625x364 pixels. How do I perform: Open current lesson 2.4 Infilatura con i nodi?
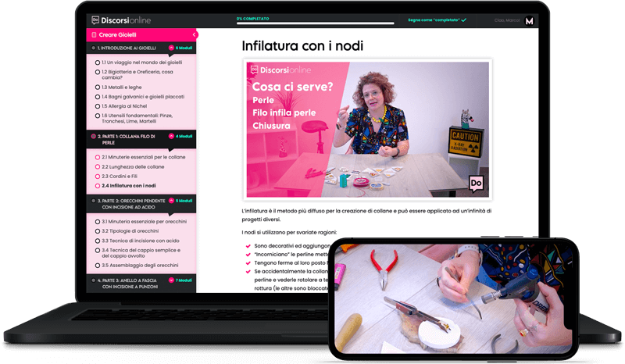pos(129,186)
